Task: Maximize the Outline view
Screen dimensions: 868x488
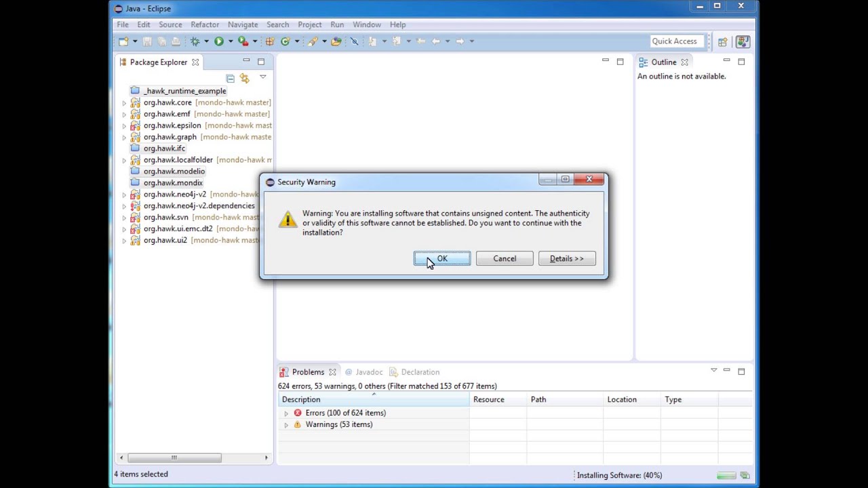Action: pyautogui.click(x=741, y=62)
